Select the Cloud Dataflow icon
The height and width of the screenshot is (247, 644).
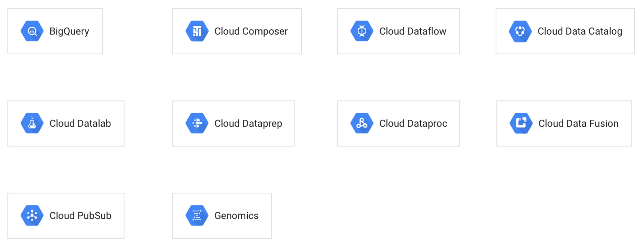coord(362,31)
